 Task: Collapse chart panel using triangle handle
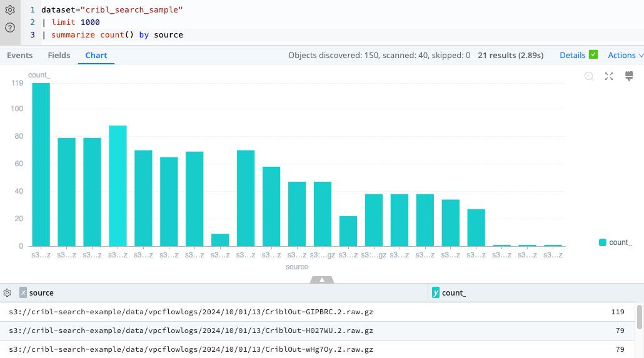tap(322, 280)
